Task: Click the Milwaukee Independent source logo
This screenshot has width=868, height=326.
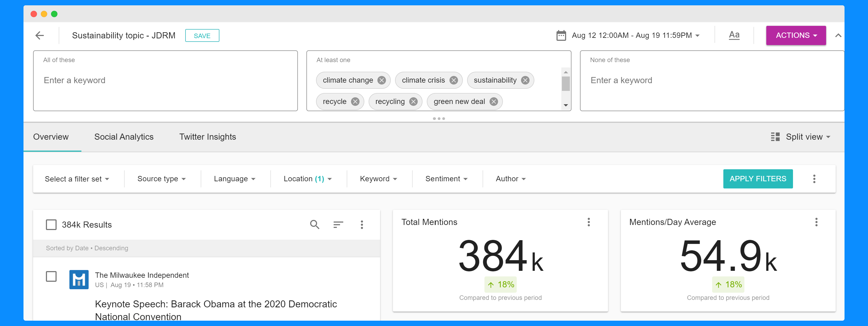Action: tap(79, 279)
